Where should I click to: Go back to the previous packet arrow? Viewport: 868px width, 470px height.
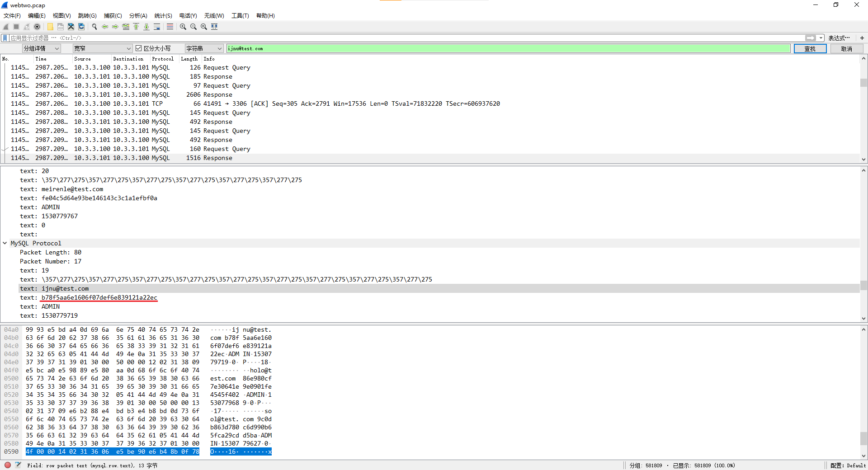[x=105, y=27]
